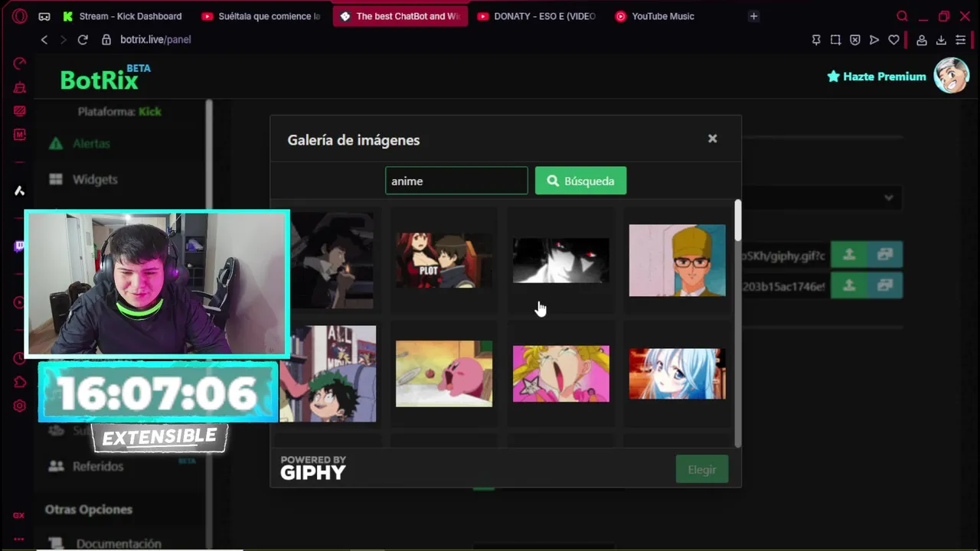
Task: Switch to Stream - Kick Dashboard tab
Action: click(122, 16)
